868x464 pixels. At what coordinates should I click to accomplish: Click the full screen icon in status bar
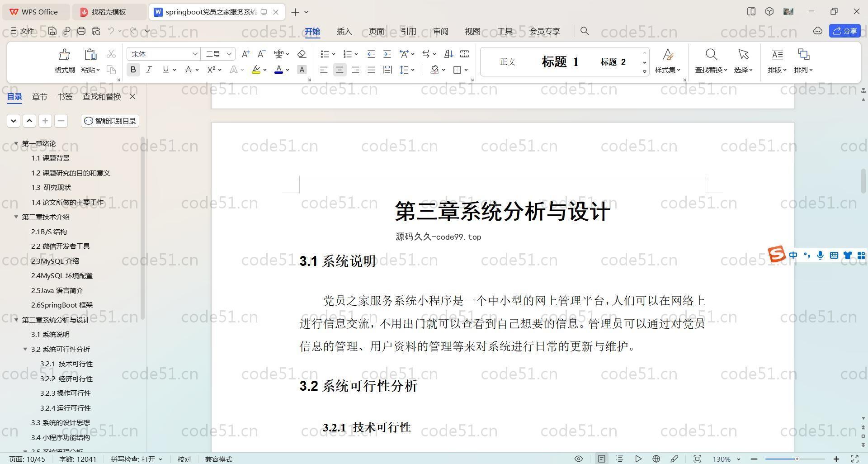[x=855, y=459]
